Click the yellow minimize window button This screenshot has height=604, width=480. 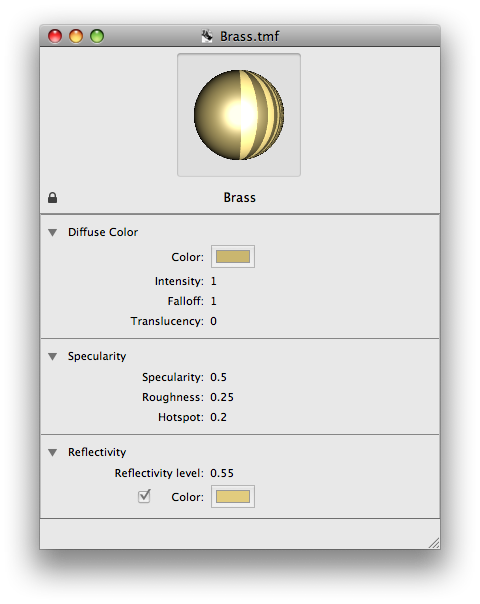tap(76, 36)
